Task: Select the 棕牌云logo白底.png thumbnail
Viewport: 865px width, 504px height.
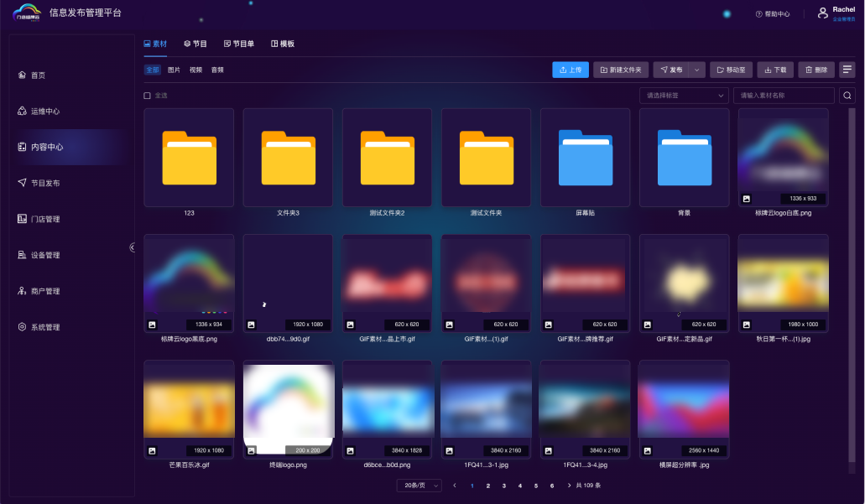Action: (x=784, y=158)
